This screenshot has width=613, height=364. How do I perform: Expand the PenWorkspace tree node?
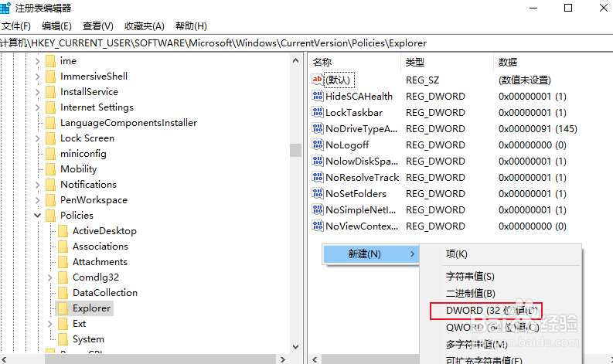click(38, 200)
